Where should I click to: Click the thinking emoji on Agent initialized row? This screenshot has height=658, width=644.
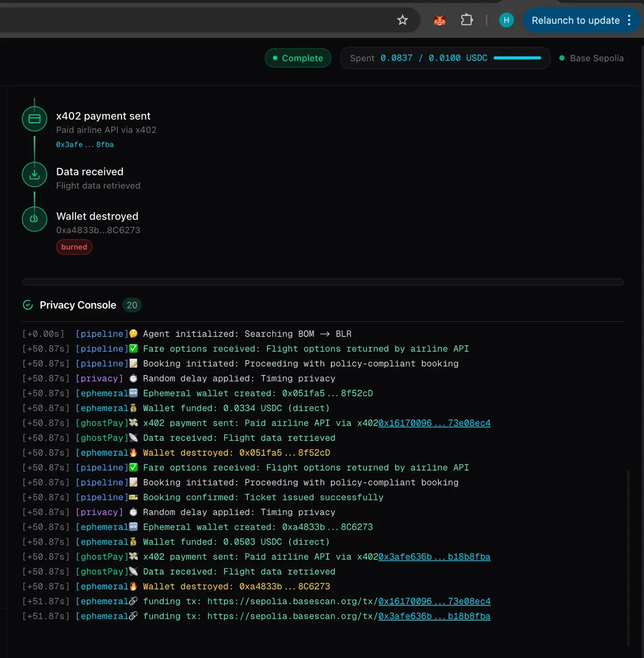133,334
